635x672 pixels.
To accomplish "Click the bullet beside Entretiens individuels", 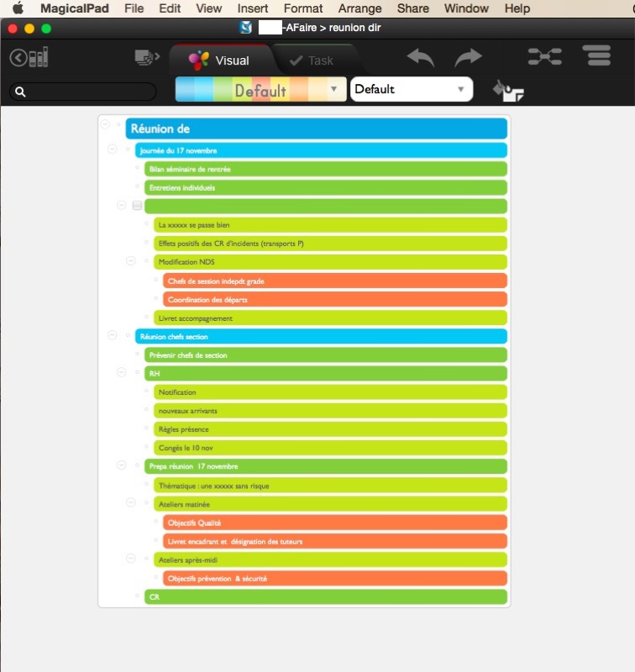I will point(138,187).
